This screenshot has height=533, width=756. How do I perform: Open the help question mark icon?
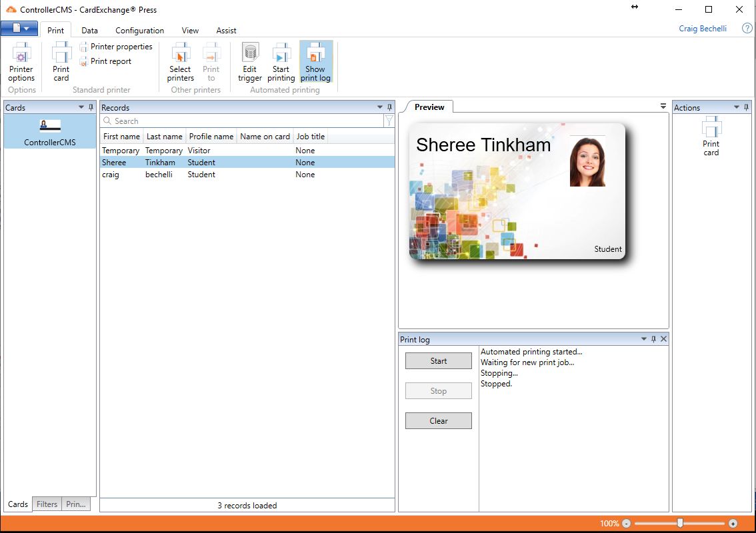click(747, 29)
